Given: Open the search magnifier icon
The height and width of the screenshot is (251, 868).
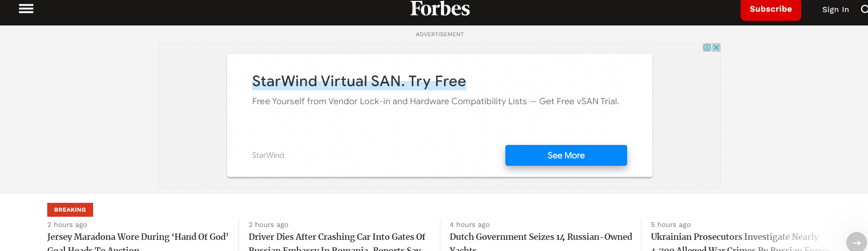Looking at the screenshot, I should pyautogui.click(x=864, y=9).
